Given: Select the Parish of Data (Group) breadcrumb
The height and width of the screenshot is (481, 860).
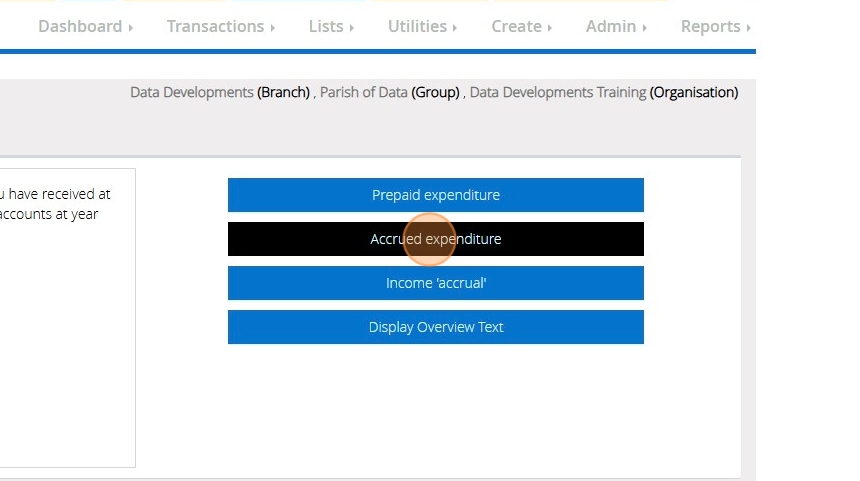Looking at the screenshot, I should 389,92.
